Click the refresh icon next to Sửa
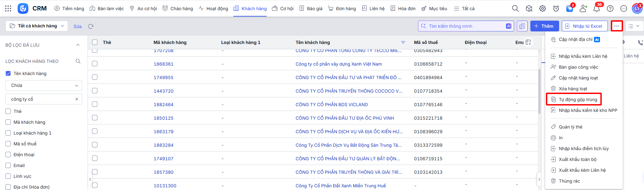 [91, 26]
